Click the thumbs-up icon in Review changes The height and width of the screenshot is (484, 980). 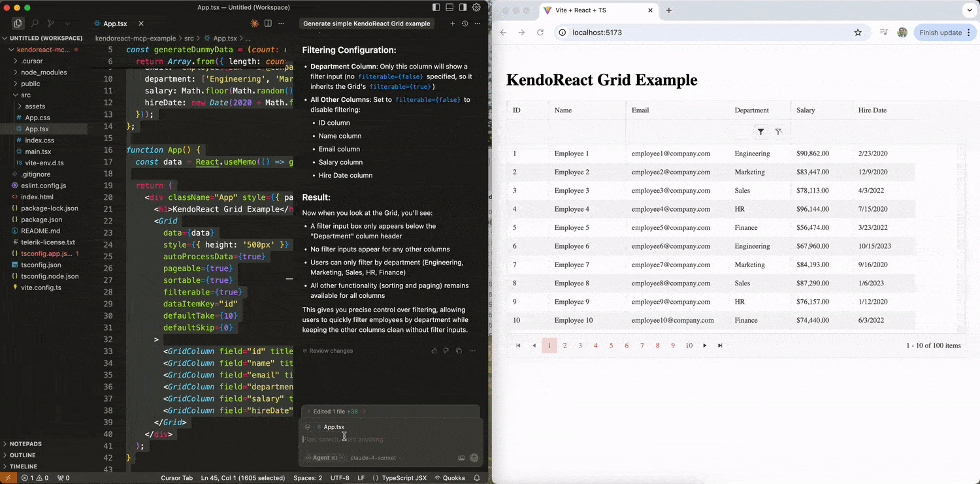434,351
